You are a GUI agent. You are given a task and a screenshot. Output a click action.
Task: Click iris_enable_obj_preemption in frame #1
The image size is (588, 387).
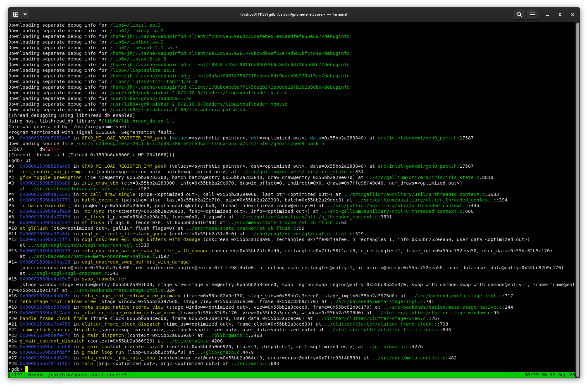pos(56,172)
